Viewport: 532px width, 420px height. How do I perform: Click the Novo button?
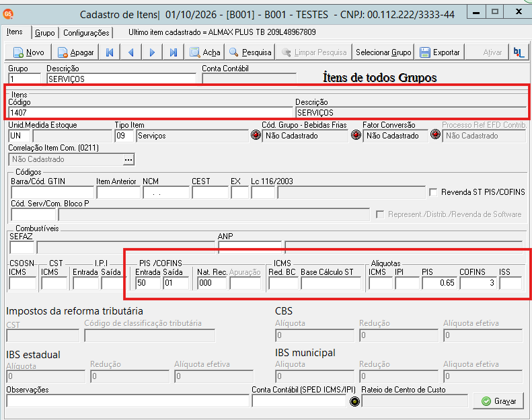(28, 52)
